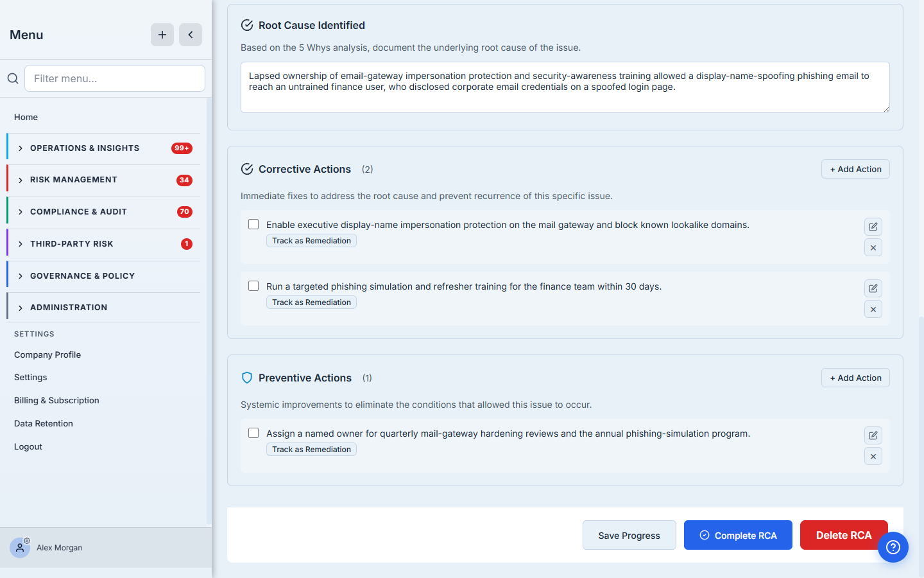Image resolution: width=924 pixels, height=578 pixels.
Task: Add a new preventive action
Action: point(855,378)
